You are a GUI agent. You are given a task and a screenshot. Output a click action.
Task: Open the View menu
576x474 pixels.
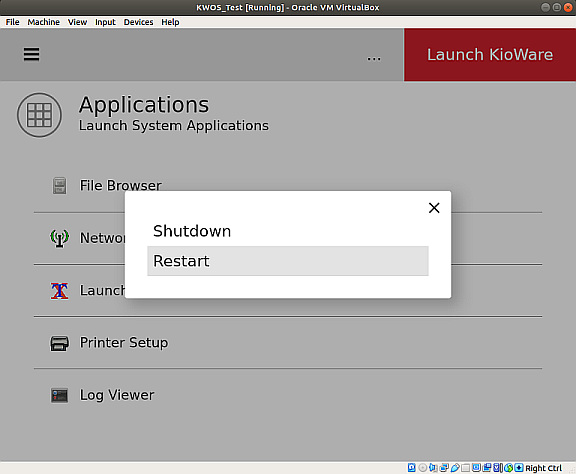coord(77,22)
